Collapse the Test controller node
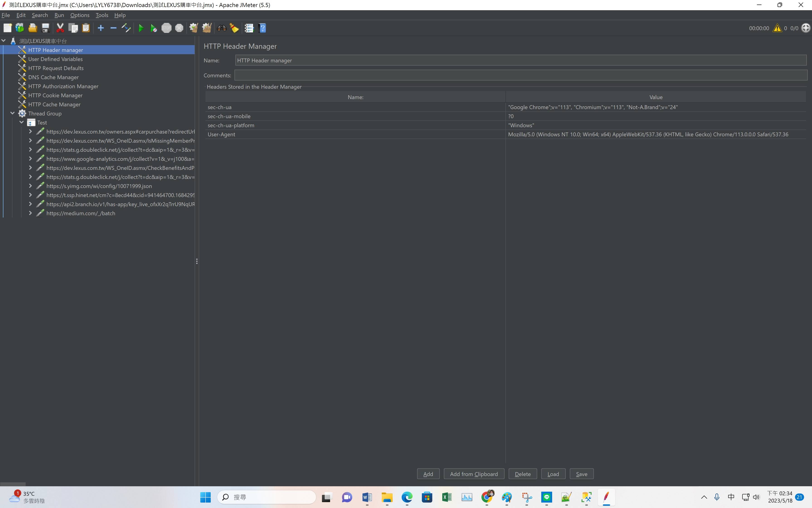 pyautogui.click(x=22, y=122)
